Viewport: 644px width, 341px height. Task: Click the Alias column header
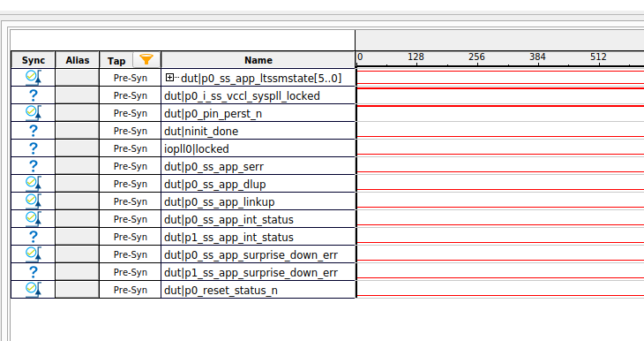78,60
